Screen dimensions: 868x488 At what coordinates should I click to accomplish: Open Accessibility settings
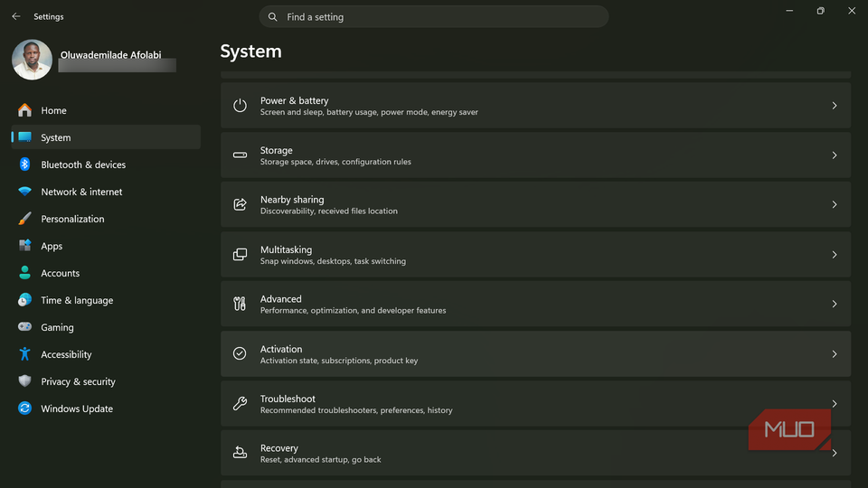[106, 354]
